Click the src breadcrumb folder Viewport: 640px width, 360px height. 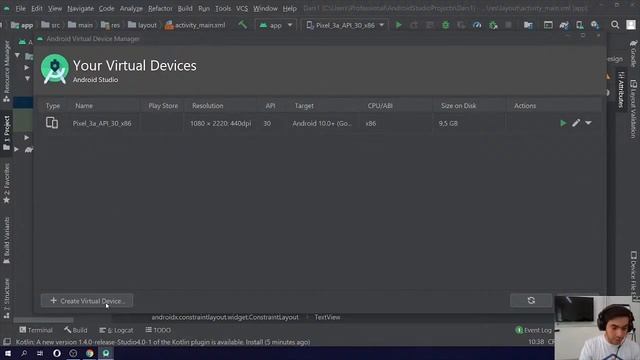51,25
